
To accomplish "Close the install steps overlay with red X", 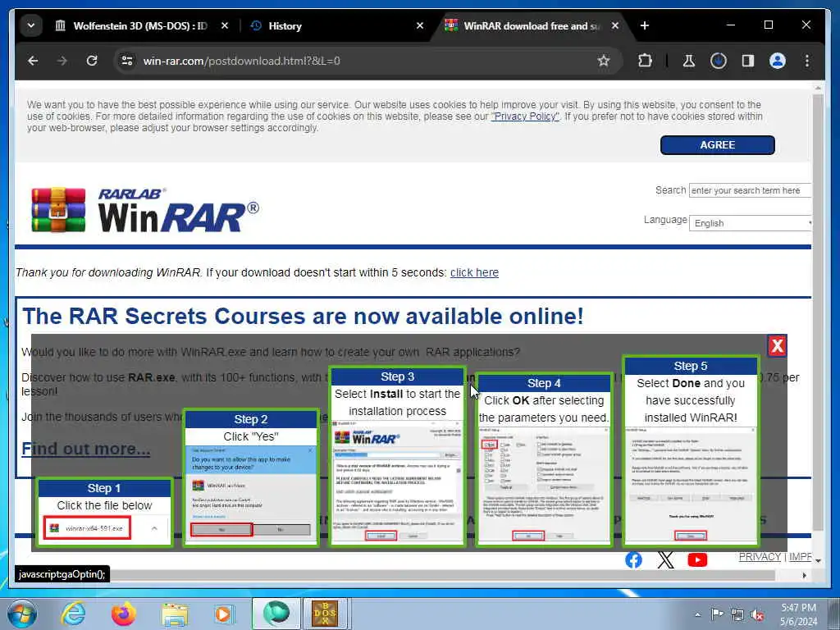I will [x=777, y=345].
